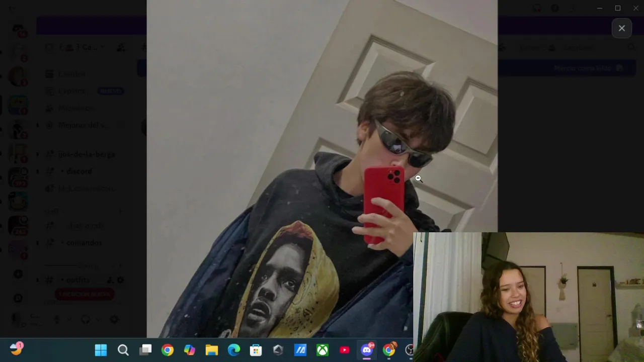Viewport: 644px width, 362px height.
Task: Create invite icon on outfits channel
Action: (x=110, y=280)
